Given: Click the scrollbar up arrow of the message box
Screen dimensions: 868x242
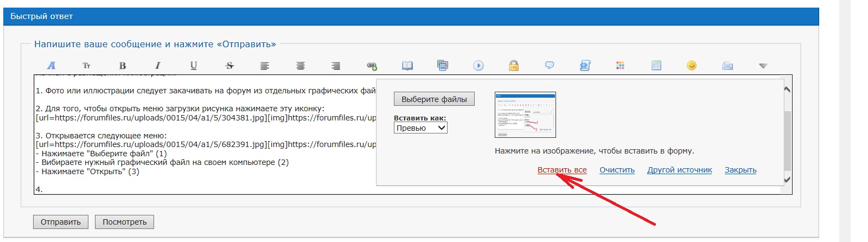Looking at the screenshot, I should [x=787, y=90].
